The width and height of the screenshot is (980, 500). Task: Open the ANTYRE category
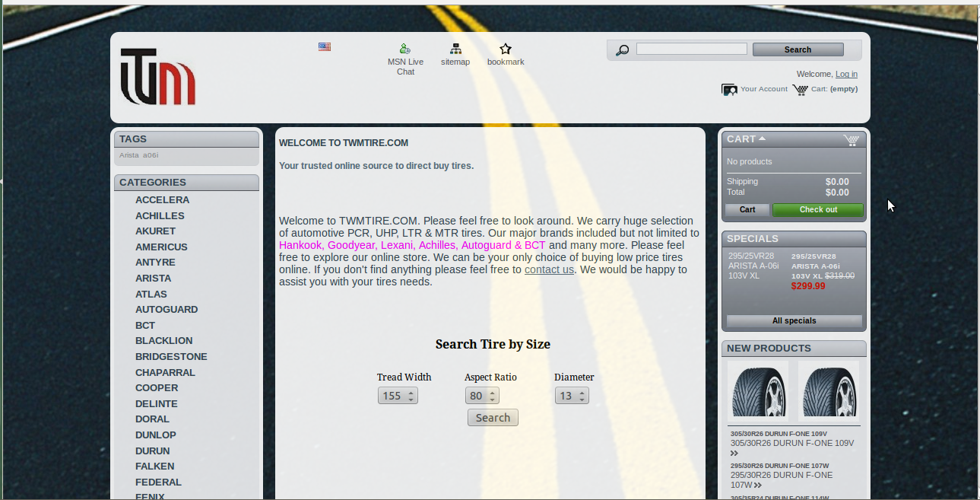pos(155,263)
